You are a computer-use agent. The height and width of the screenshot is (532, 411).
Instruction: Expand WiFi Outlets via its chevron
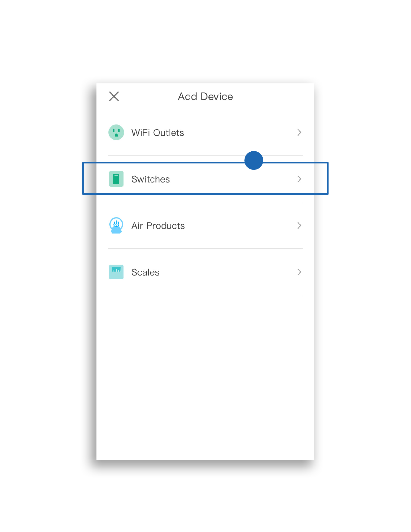(x=299, y=132)
